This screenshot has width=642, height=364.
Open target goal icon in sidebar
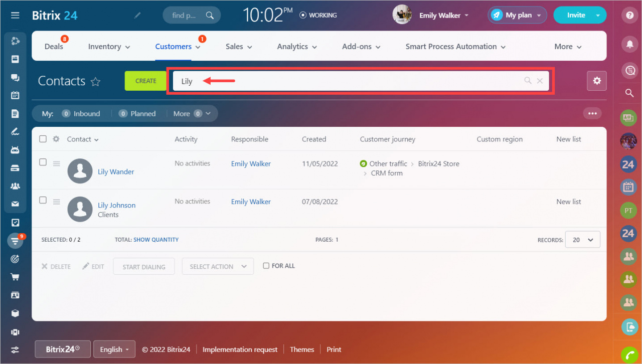click(x=15, y=259)
